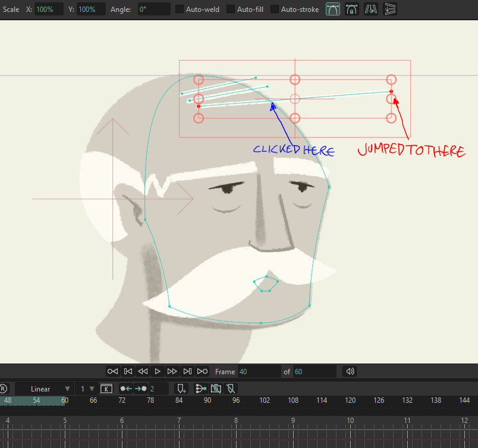Enable the Auto-fill checkbox

coord(231,9)
